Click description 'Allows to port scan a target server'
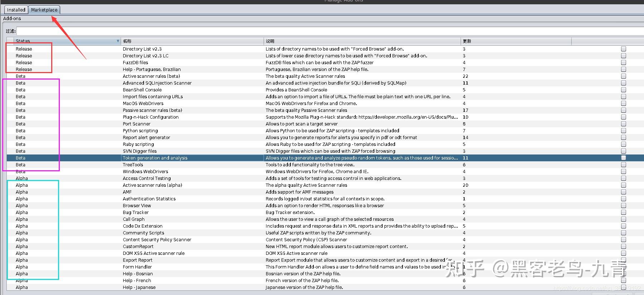The width and height of the screenshot is (644, 295). click(302, 124)
